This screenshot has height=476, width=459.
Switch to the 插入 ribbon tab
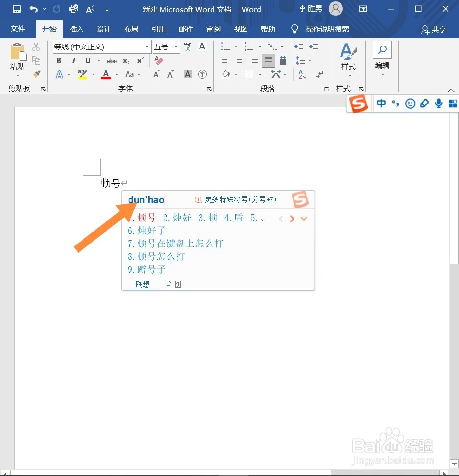click(x=76, y=29)
